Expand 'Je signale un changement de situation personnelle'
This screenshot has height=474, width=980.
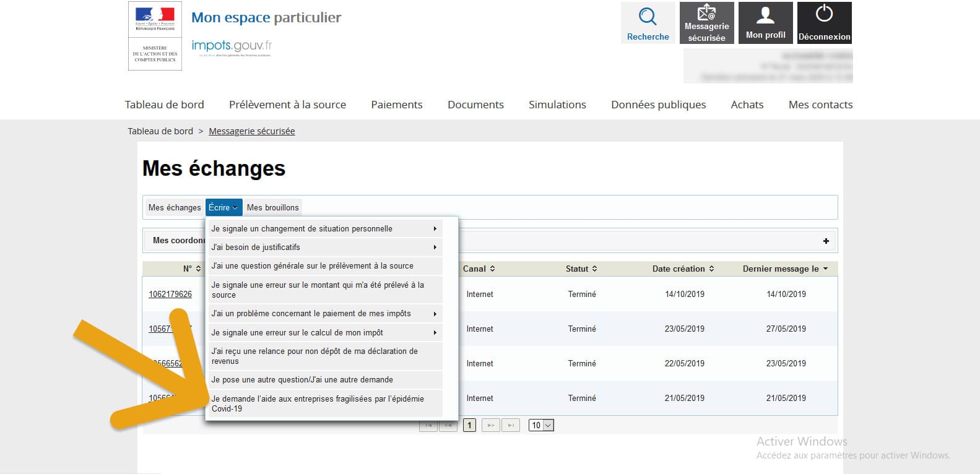pyautogui.click(x=325, y=228)
